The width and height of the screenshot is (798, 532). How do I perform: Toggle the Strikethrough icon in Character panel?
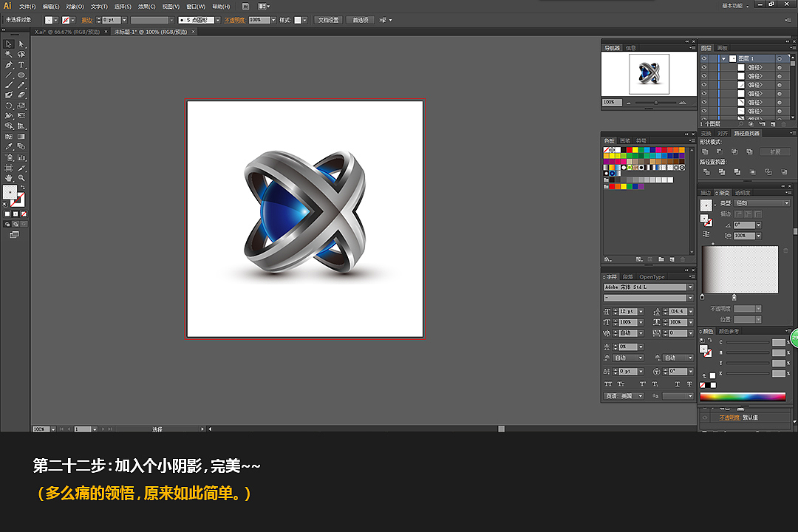689,384
